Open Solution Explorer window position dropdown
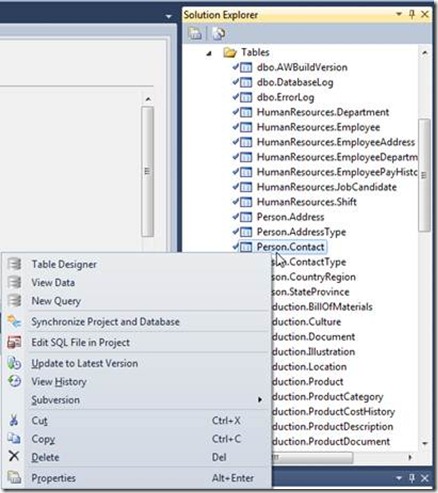The height and width of the screenshot is (493, 438). (x=399, y=14)
